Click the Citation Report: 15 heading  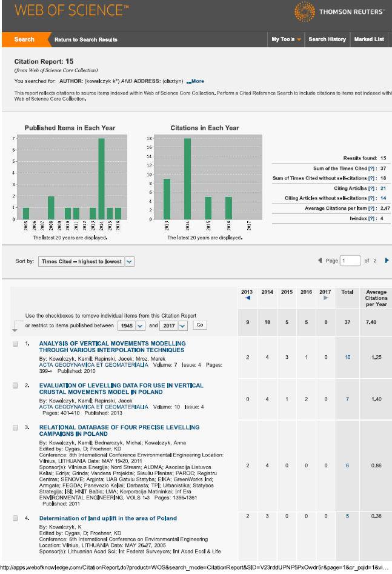pos(44,61)
